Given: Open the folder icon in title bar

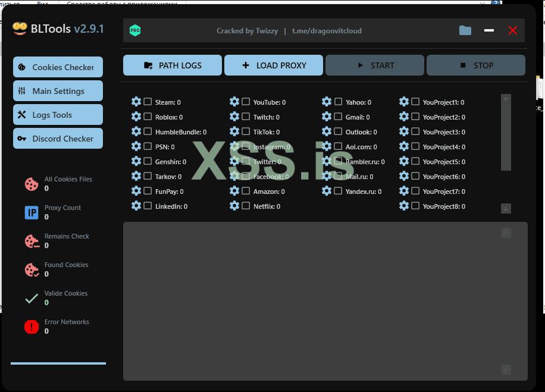Looking at the screenshot, I should coord(465,30).
